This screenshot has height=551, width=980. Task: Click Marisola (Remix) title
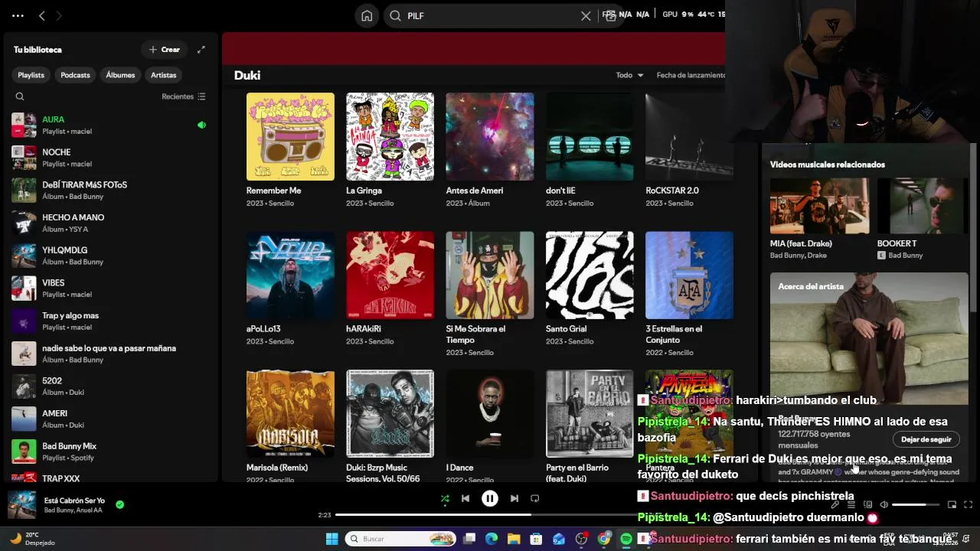pos(277,468)
